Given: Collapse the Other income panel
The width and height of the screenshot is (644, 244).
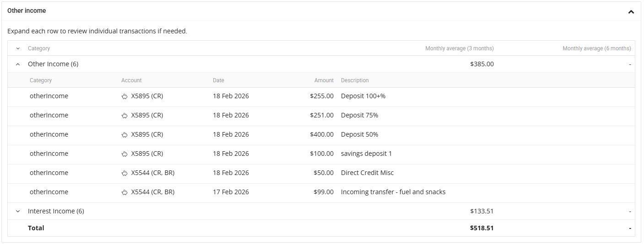Looking at the screenshot, I should pos(631,12).
